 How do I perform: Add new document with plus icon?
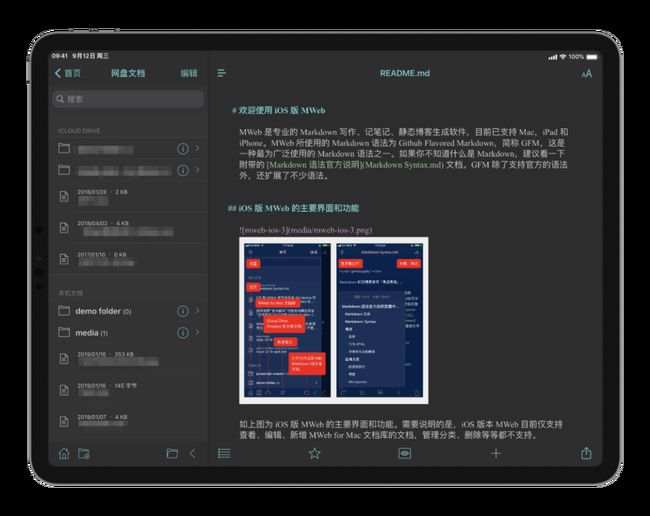496,453
